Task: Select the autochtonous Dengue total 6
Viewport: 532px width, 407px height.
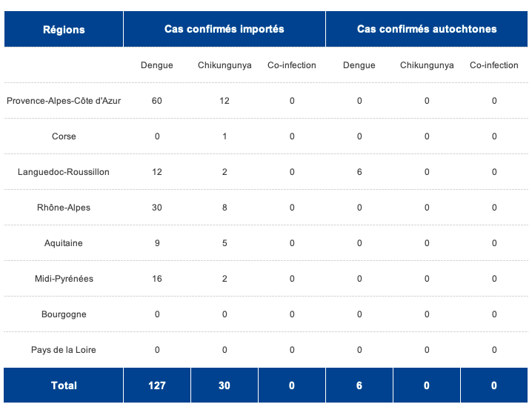Action: pyautogui.click(x=359, y=386)
